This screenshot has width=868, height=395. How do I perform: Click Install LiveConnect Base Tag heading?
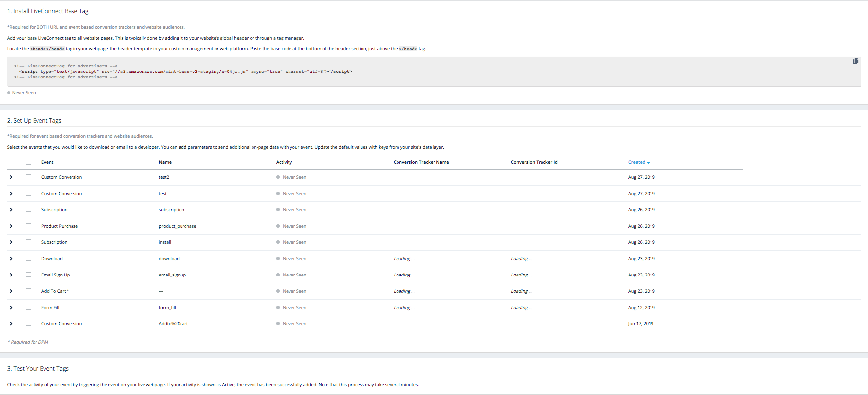48,11
